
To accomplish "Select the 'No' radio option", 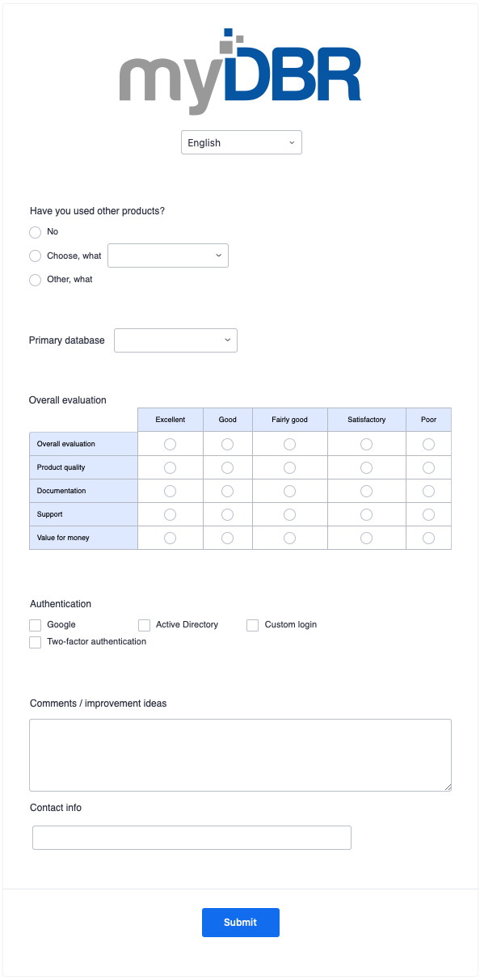I will click(35, 232).
